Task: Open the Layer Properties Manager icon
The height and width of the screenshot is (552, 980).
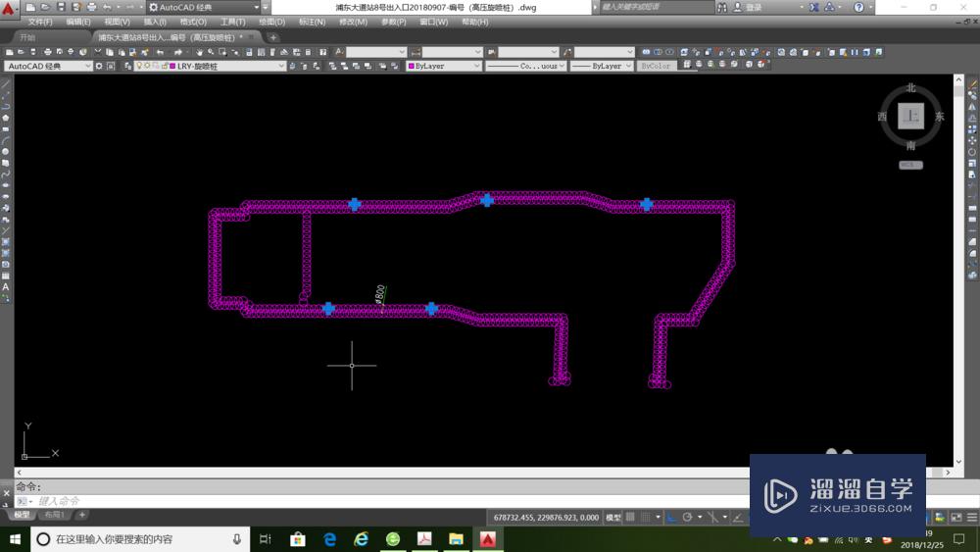Action: 128,66
